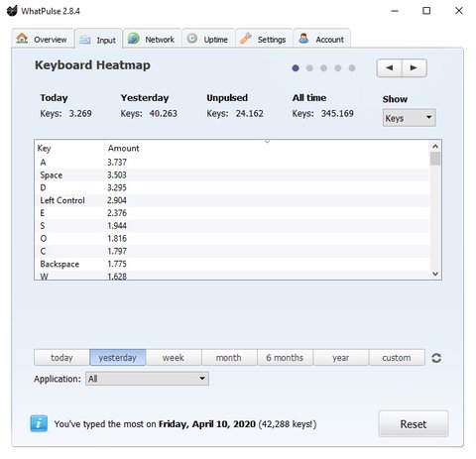Viewport: 476px width, 459px height.
Task: Select the custom time range button
Action: 397,358
